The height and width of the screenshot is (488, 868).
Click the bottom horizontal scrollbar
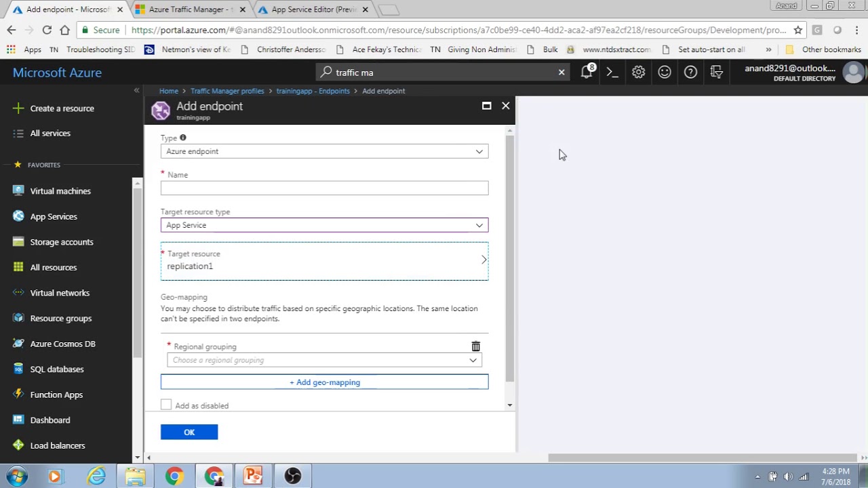click(702, 457)
